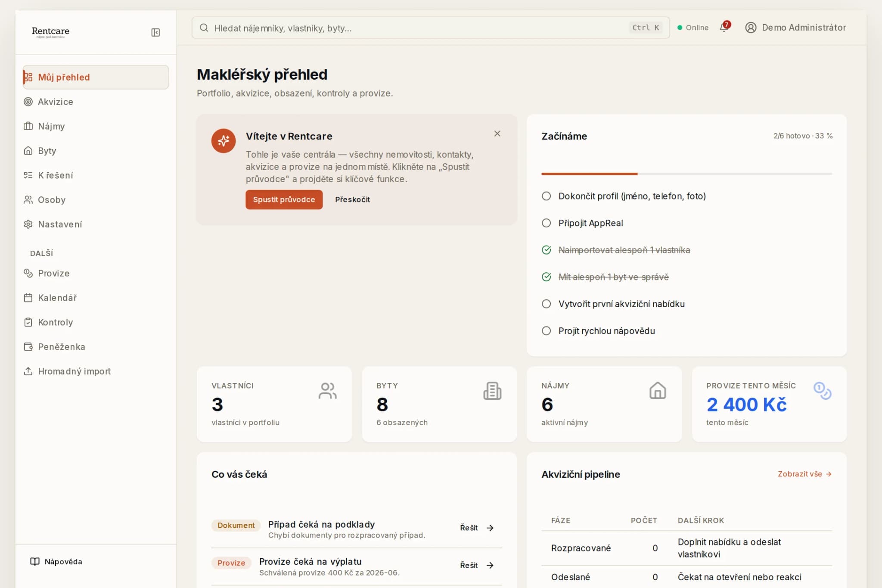Toggle the completed Naimportovat alespoň 1 vlastníka check
The height and width of the screenshot is (588, 882).
546,250
